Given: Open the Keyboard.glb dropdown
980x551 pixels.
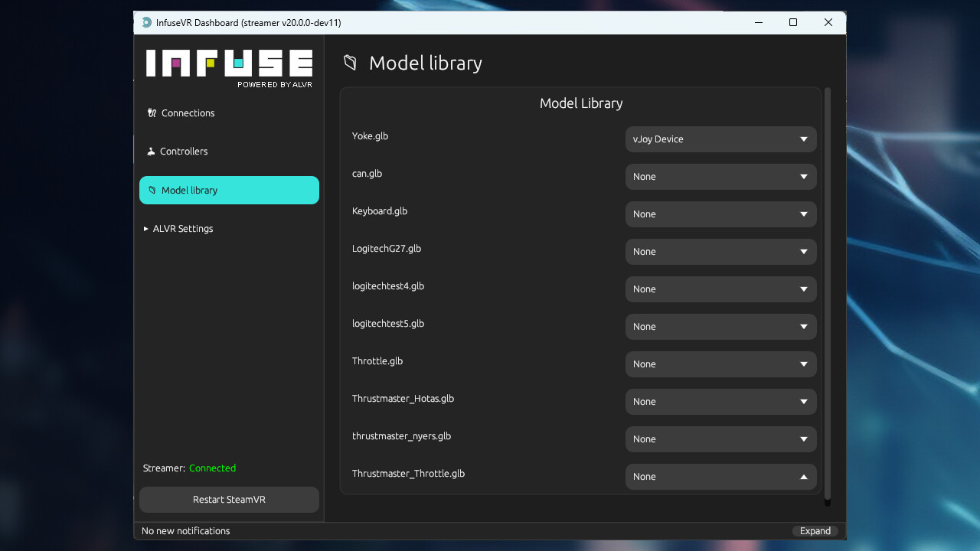Looking at the screenshot, I should [x=720, y=214].
